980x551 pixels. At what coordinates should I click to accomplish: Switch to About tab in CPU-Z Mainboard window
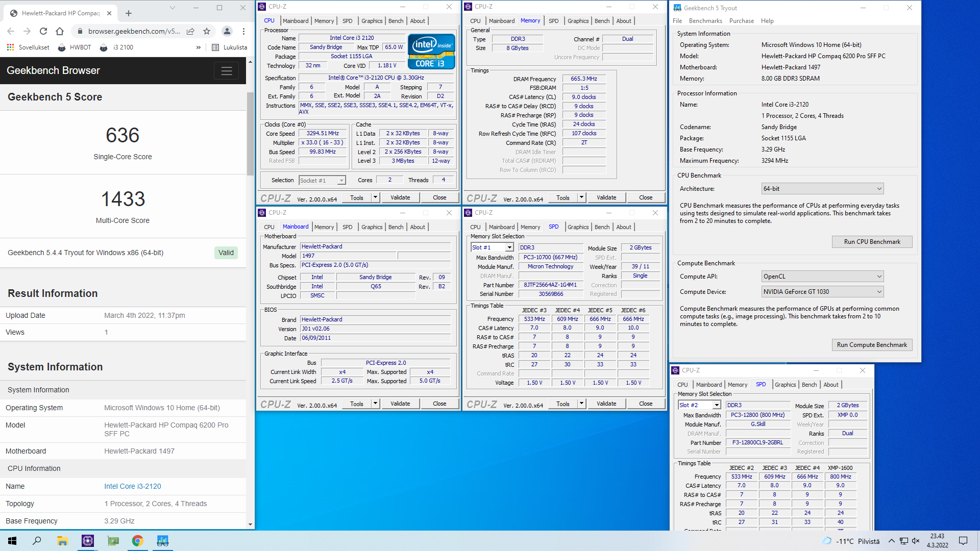tap(418, 227)
